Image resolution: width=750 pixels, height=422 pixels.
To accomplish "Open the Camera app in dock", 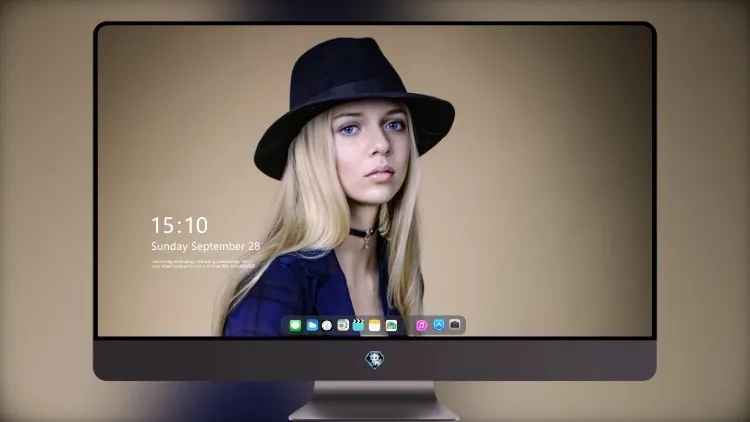I will click(455, 325).
